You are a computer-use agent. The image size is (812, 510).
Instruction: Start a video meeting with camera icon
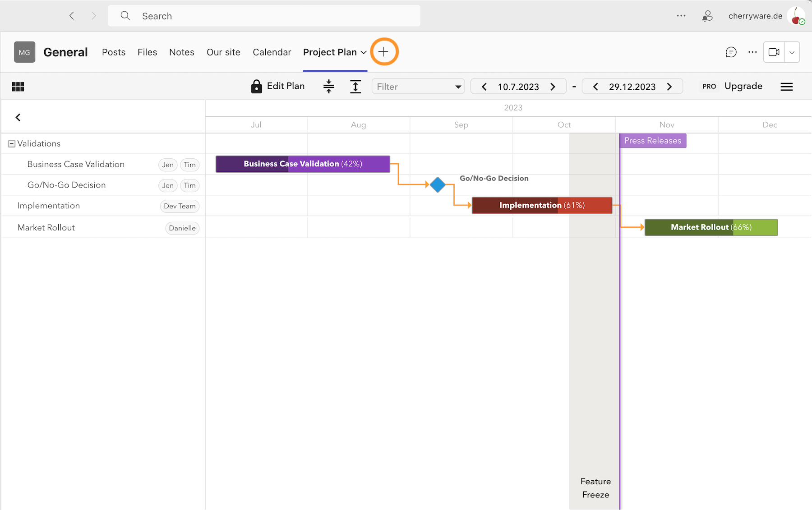pyautogui.click(x=774, y=52)
